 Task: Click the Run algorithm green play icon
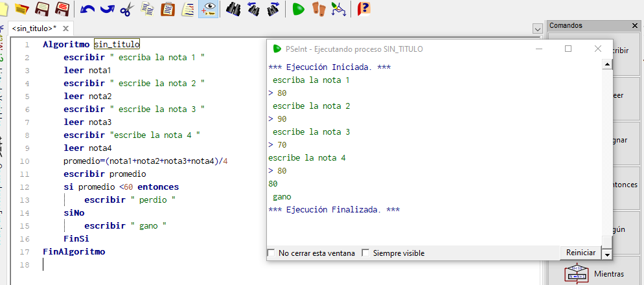point(298,9)
